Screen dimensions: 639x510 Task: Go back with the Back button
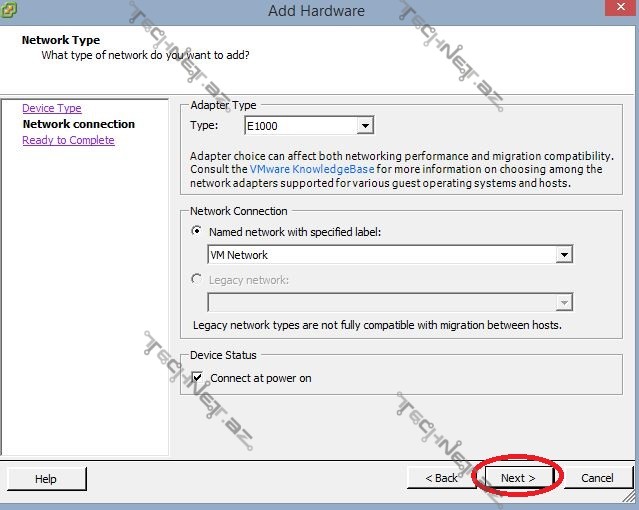441,478
